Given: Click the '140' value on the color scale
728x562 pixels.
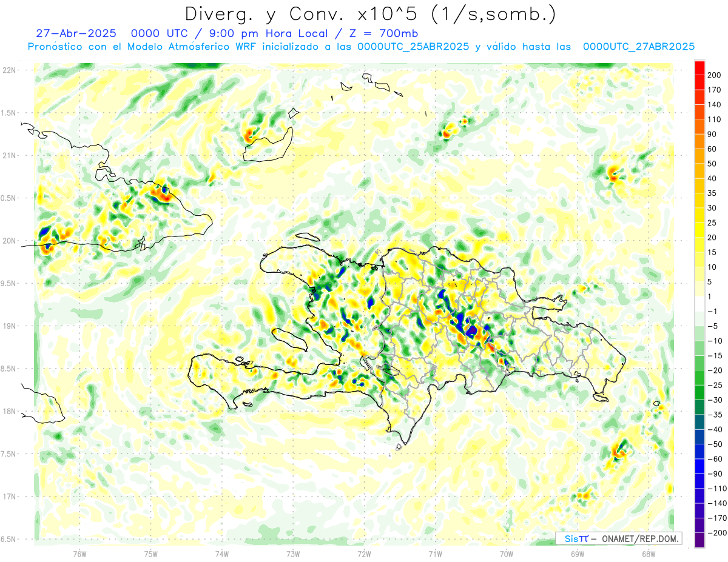Looking at the screenshot, I should pyautogui.click(x=715, y=105).
